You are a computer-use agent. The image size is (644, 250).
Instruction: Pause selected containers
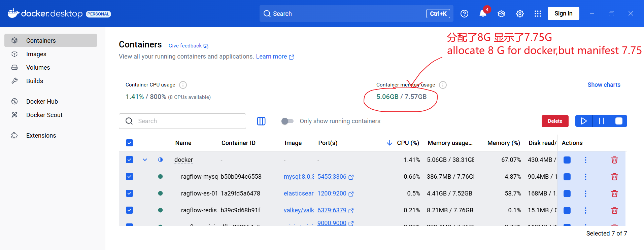coord(601,121)
